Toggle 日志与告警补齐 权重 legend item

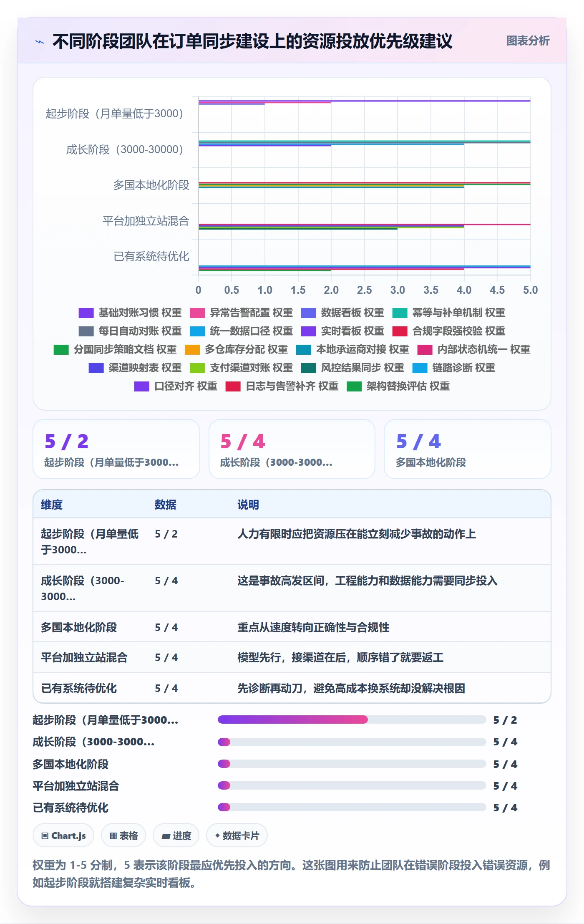(x=282, y=386)
